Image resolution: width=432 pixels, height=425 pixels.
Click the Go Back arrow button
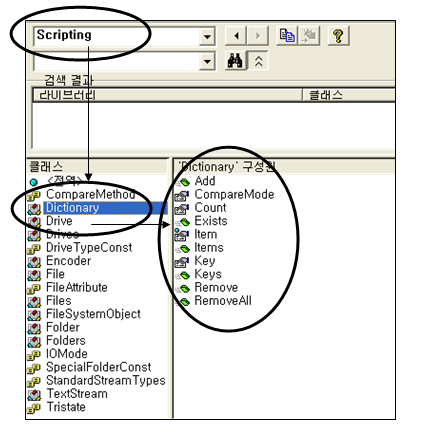click(236, 36)
